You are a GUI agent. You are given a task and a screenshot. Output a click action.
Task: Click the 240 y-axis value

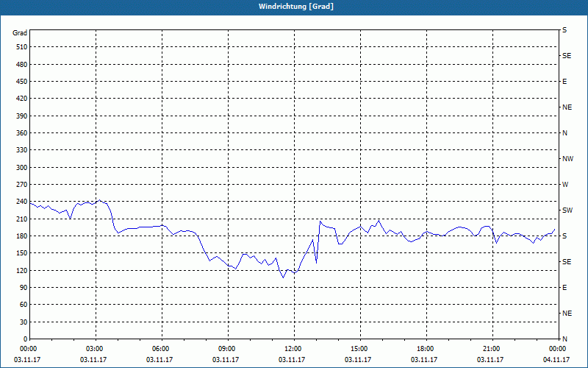(x=22, y=202)
